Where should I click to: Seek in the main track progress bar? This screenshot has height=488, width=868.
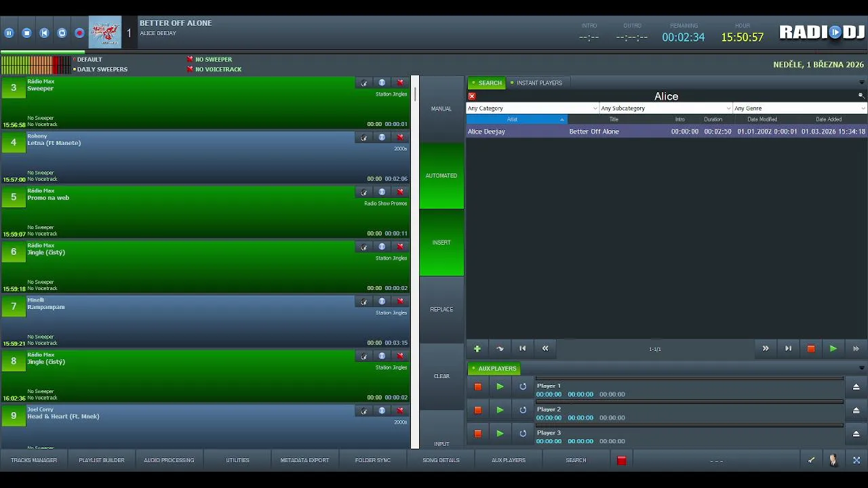[x=434, y=52]
